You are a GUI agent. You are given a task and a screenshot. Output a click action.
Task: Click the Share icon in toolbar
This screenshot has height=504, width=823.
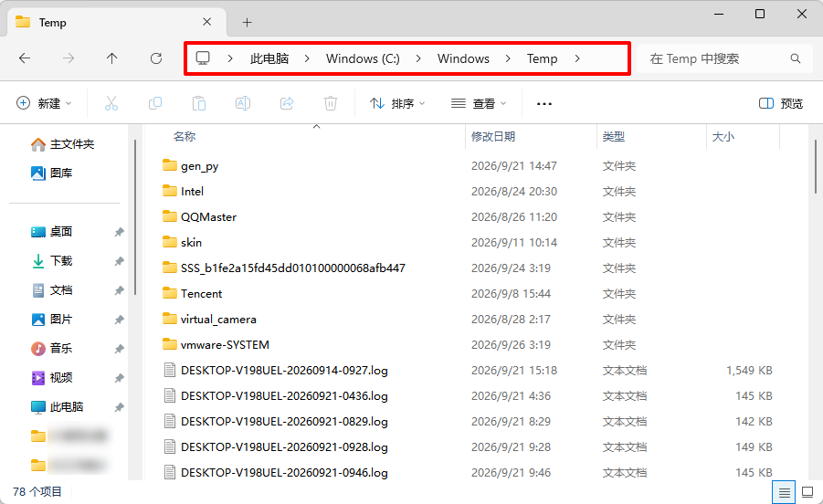pyautogui.click(x=287, y=103)
